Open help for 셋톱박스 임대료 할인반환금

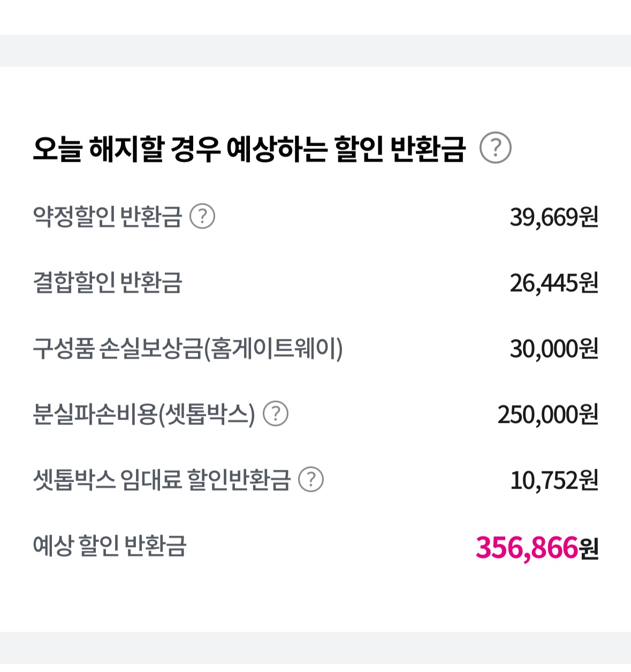coord(311,479)
